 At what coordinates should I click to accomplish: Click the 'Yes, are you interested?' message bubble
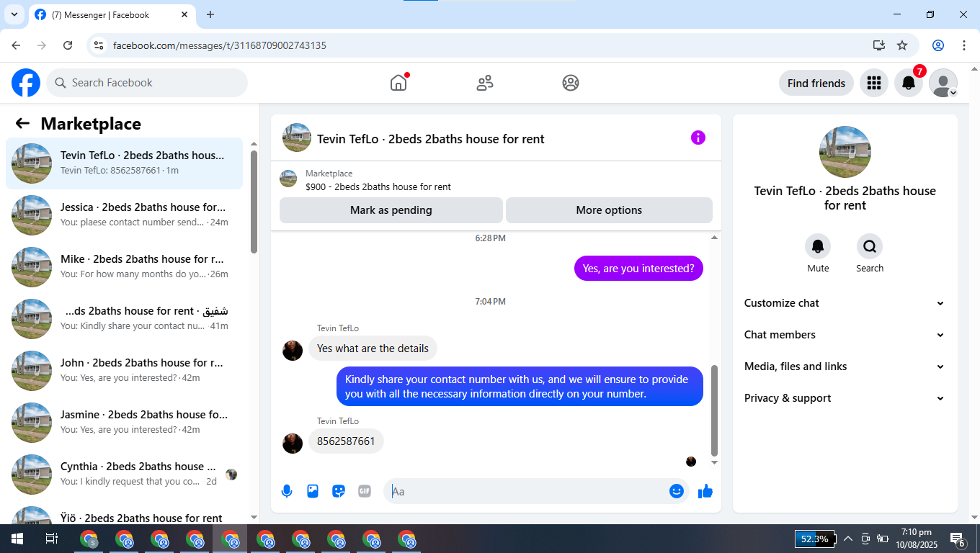638,269
